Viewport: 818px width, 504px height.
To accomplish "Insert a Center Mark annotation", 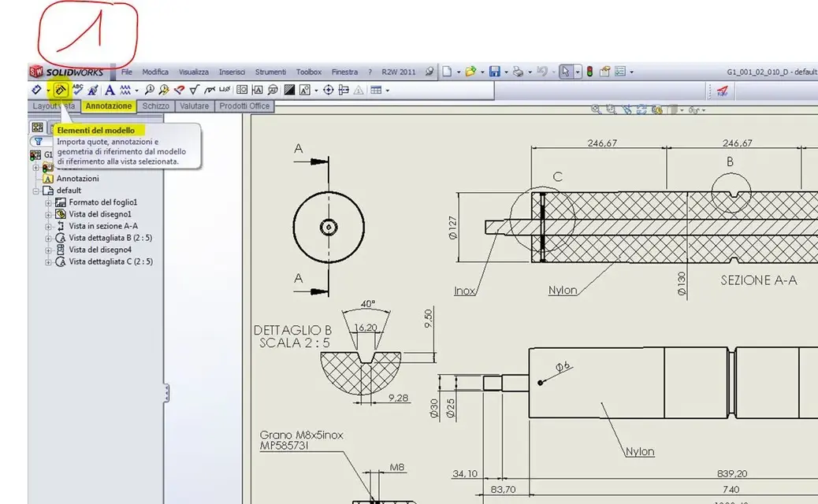I will (328, 90).
